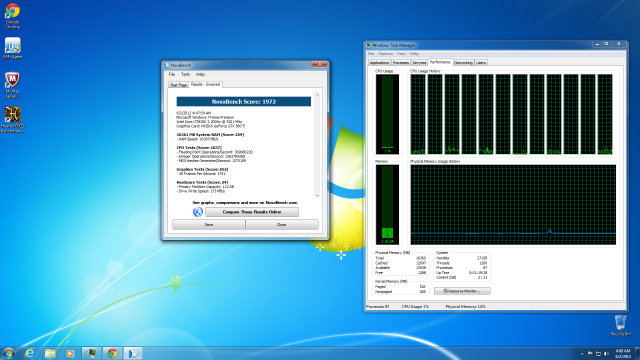Click the Up Time row in System

point(462,273)
